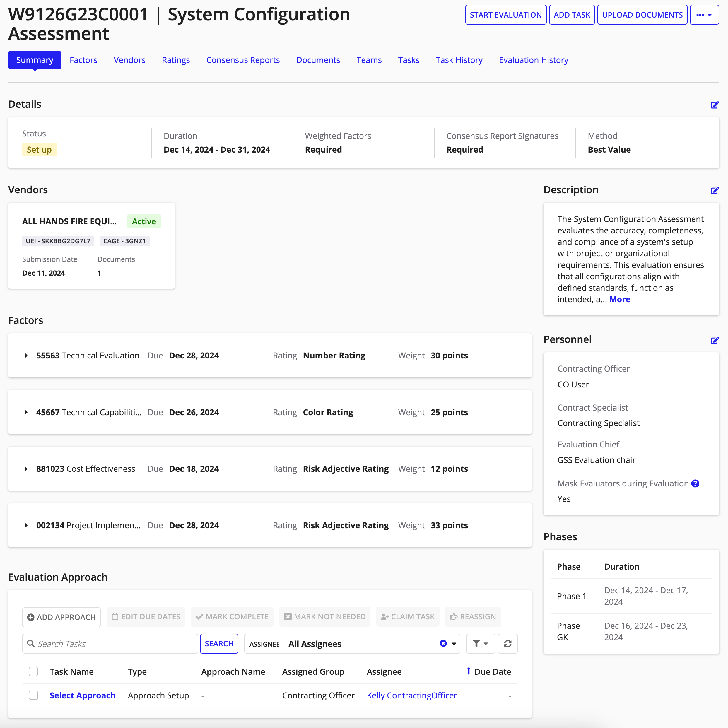Sort by the Task Name column header
This screenshot has width=728, height=728.
[71, 671]
